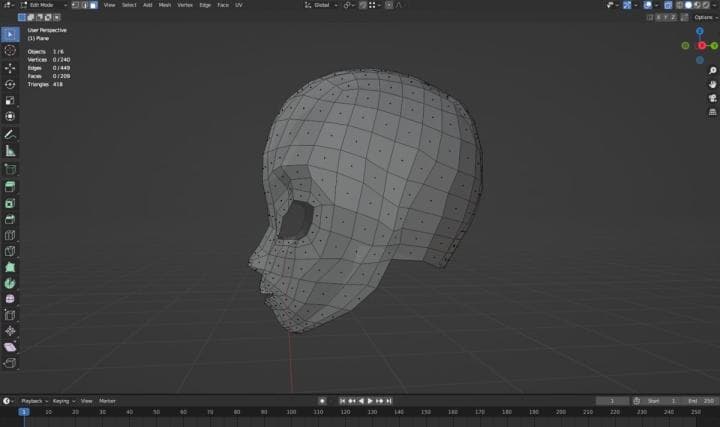This screenshot has height=427, width=720.
Task: Click the current frame number field
Action: pos(612,401)
